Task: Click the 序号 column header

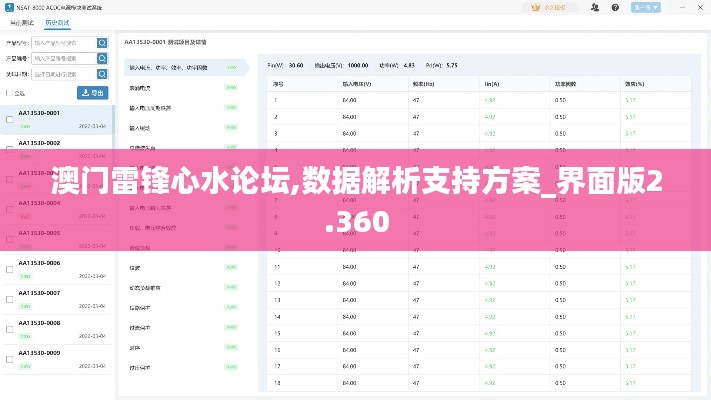Action: (278, 84)
